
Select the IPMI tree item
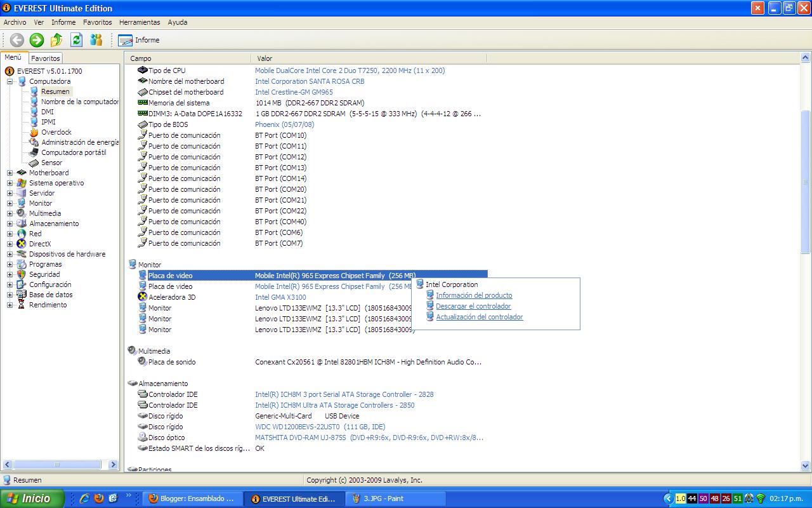coord(48,122)
